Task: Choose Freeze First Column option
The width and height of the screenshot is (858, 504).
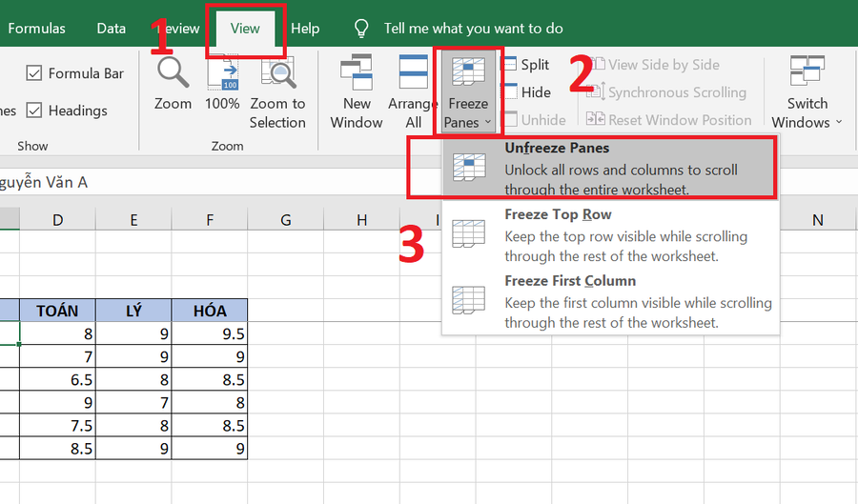Action: point(610,301)
